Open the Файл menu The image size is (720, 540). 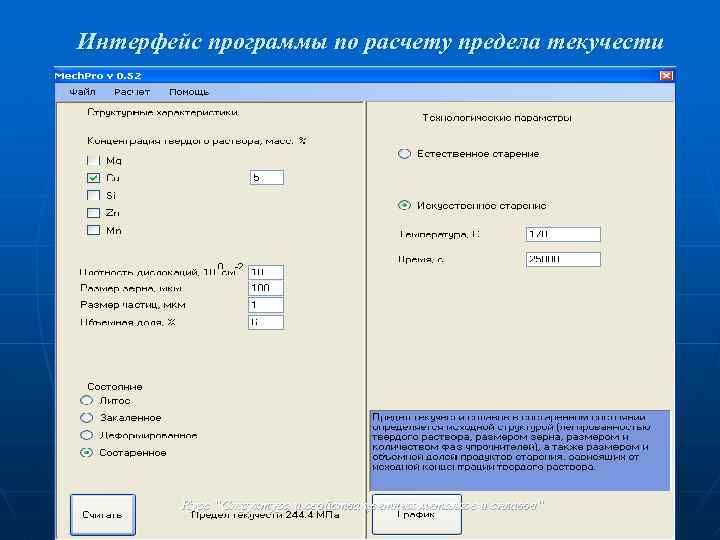82,92
